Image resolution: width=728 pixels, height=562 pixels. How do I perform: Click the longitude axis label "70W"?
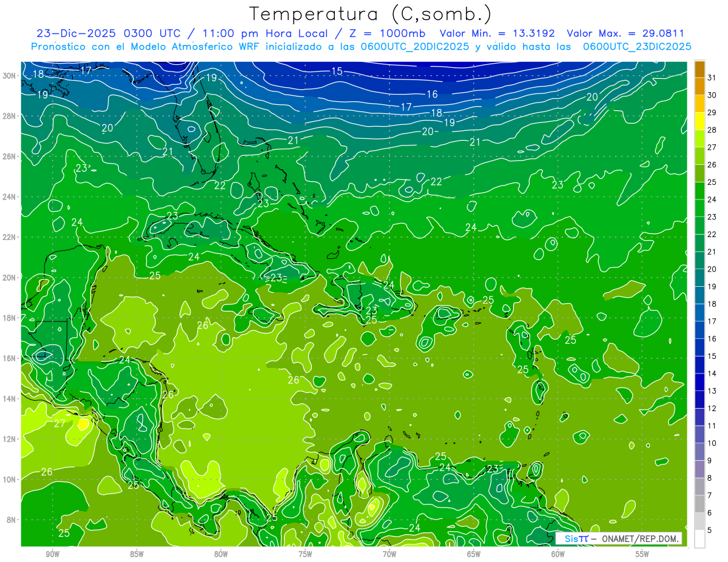(x=389, y=554)
